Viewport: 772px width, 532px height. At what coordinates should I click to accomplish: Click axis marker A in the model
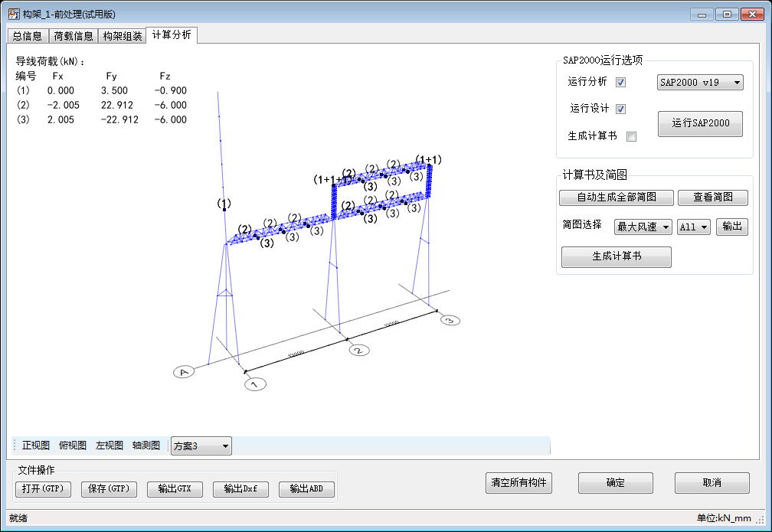point(183,372)
